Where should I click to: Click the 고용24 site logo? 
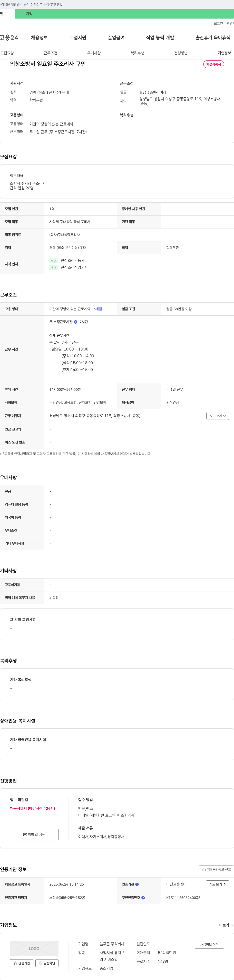[x=9, y=37]
